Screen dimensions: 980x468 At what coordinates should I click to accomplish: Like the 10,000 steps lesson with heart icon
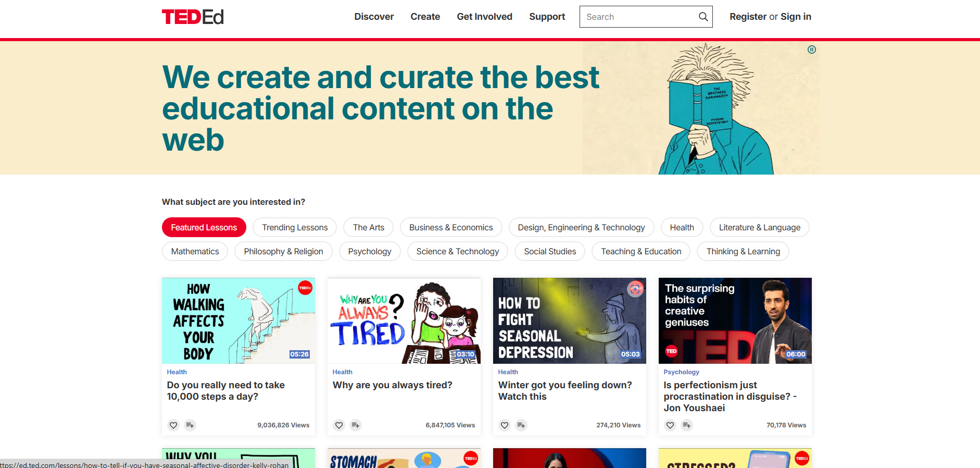[173, 425]
